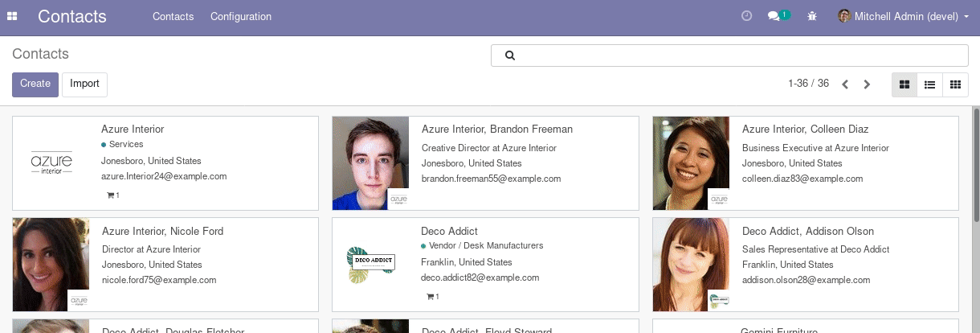Create a new contact
The image size is (980, 333).
[35, 84]
